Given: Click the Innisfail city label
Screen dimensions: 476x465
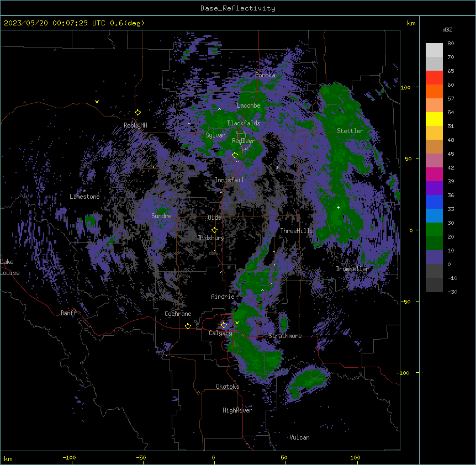Looking at the screenshot, I should click(229, 180).
